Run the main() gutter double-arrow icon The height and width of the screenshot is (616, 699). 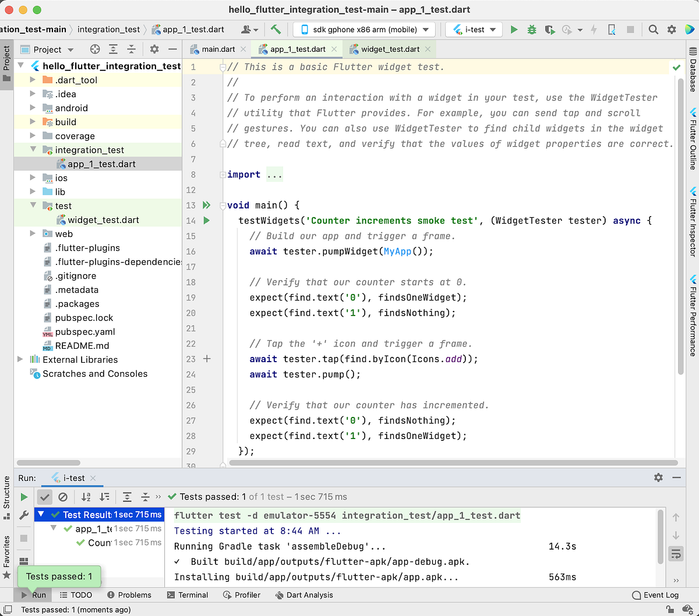click(206, 205)
